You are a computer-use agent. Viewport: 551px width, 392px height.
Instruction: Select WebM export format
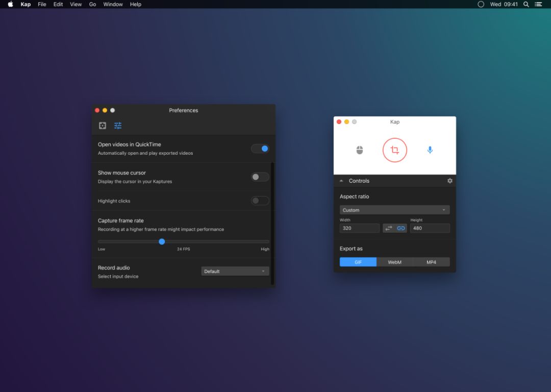click(394, 262)
